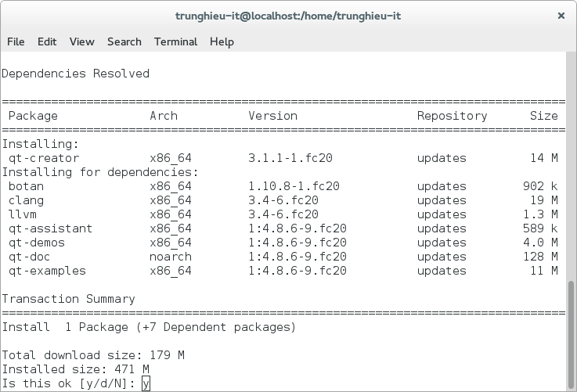
Task: Click version 1.10.8-1.fc20
Action: point(294,186)
